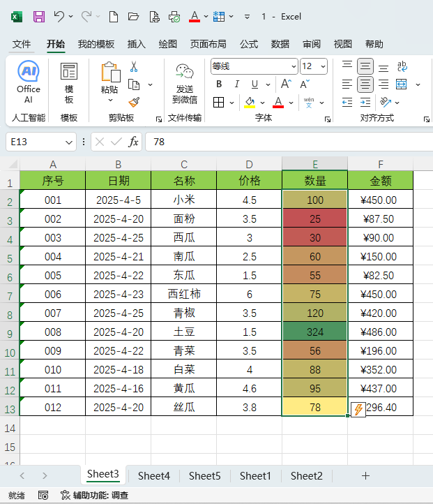Toggle center horizontal alignment

[365, 84]
